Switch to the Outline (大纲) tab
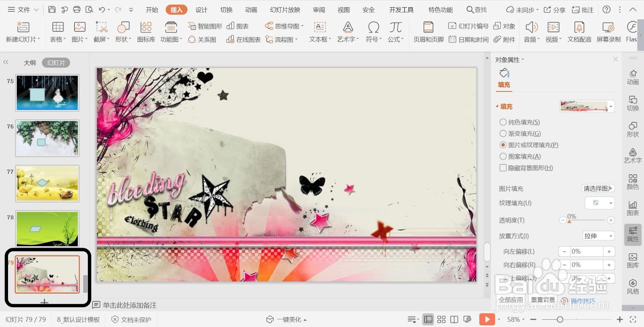The height and width of the screenshot is (327, 644). [30, 63]
